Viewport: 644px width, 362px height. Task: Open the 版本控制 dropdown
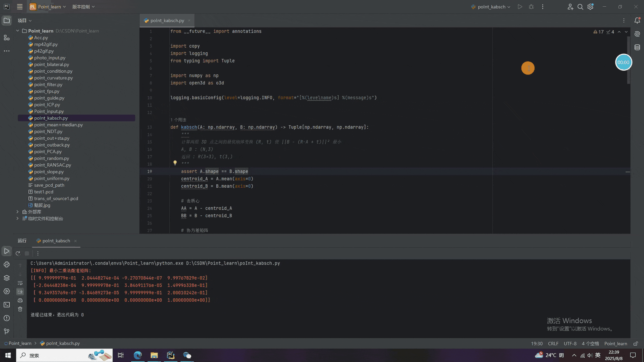[x=83, y=7]
